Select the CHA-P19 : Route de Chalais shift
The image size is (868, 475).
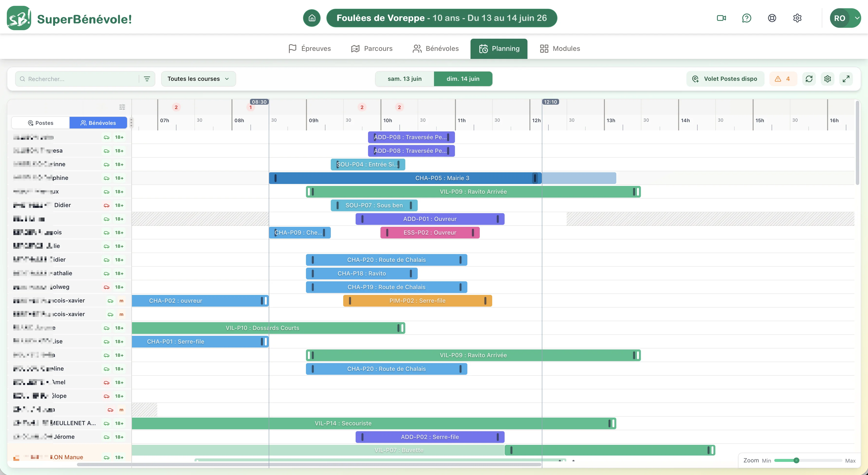(x=387, y=287)
